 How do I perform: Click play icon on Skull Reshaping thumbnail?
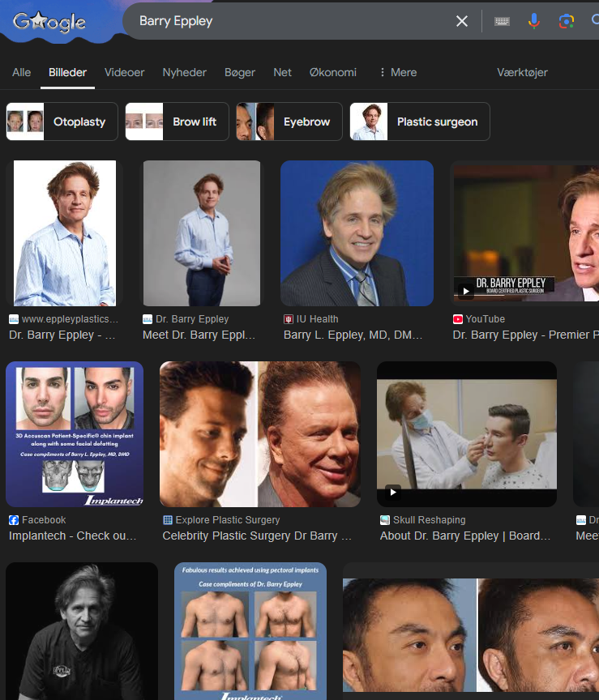point(393,492)
